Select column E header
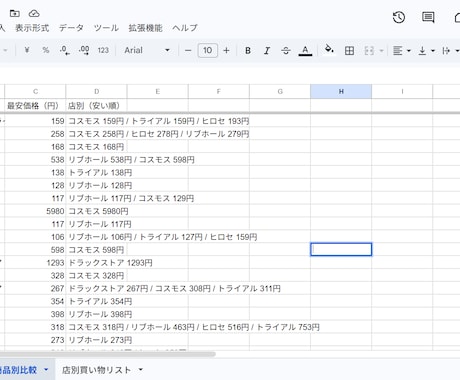This screenshot has width=460, height=380. pos(157,91)
